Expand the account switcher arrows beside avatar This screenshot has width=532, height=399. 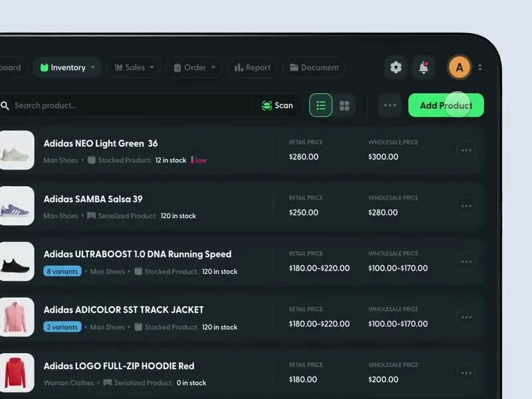(x=479, y=67)
